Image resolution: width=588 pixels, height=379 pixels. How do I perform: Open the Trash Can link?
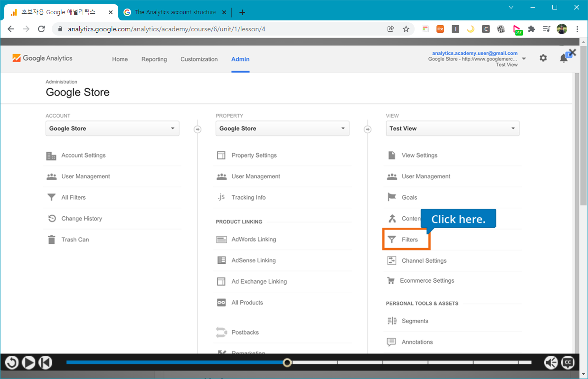point(75,240)
